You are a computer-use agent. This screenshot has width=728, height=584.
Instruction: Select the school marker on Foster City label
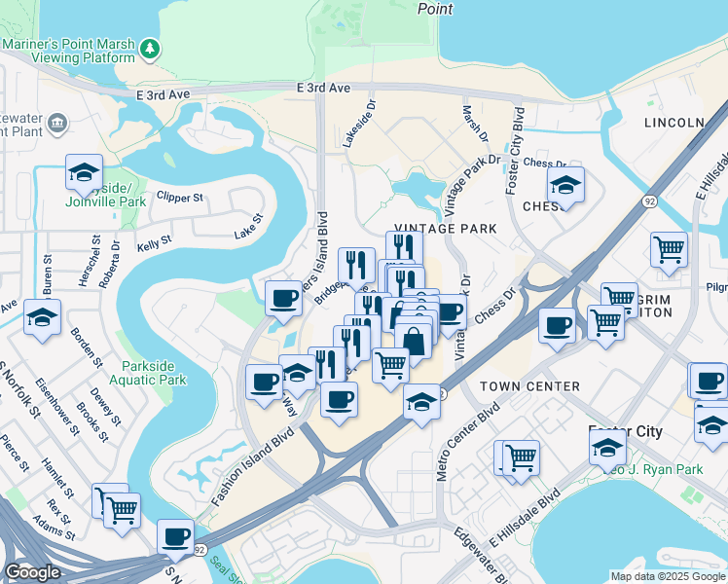[607, 450]
